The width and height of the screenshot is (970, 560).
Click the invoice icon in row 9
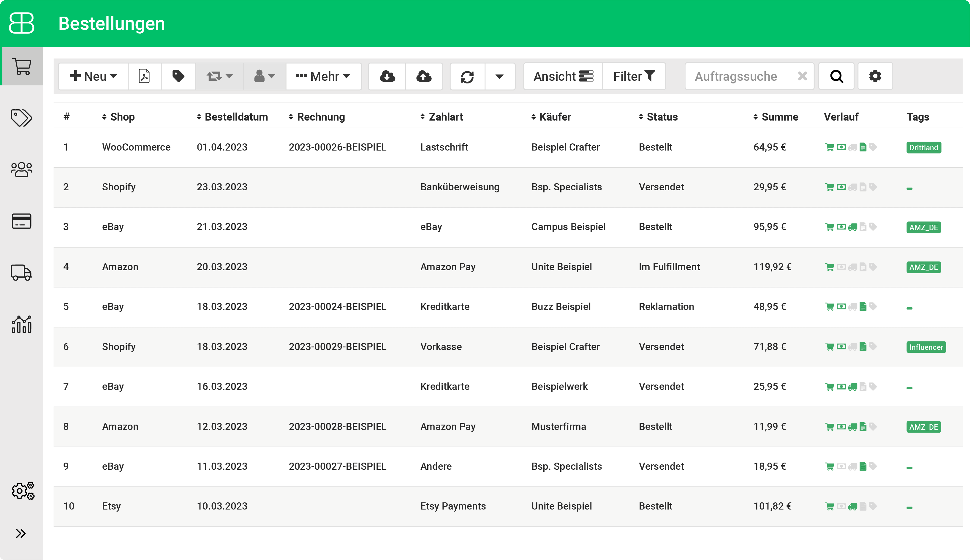coord(863,466)
